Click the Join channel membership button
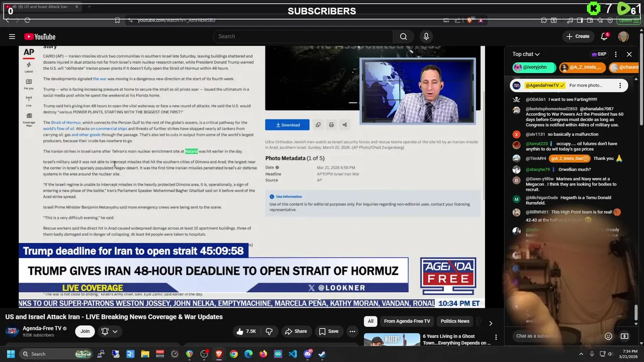 tap(85, 331)
